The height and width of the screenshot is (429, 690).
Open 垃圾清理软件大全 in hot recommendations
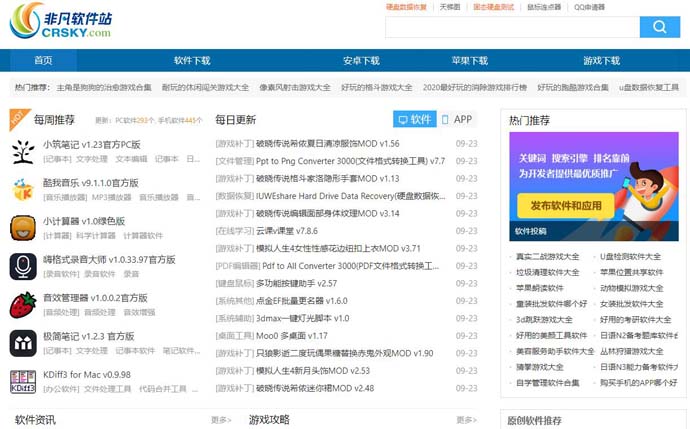(x=547, y=272)
